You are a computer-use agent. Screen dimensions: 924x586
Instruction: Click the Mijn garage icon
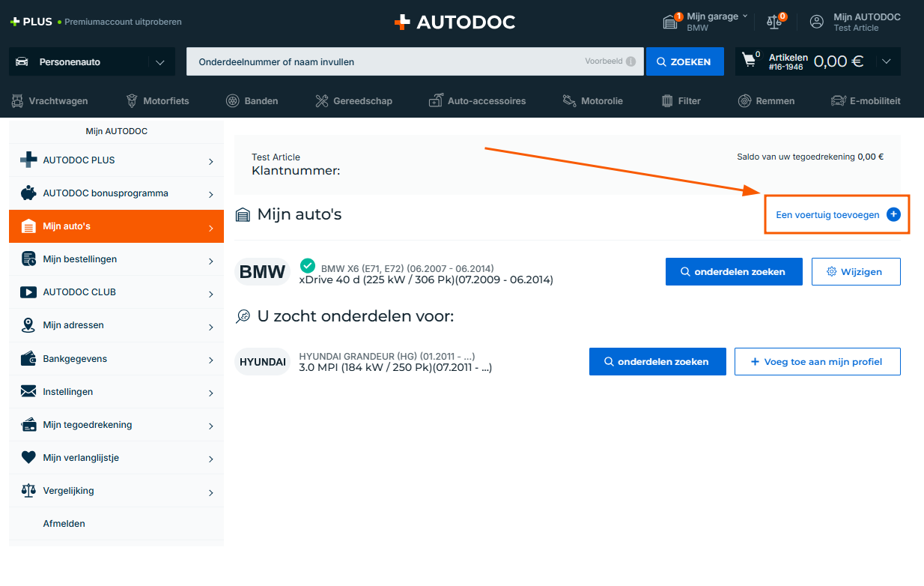(x=670, y=22)
